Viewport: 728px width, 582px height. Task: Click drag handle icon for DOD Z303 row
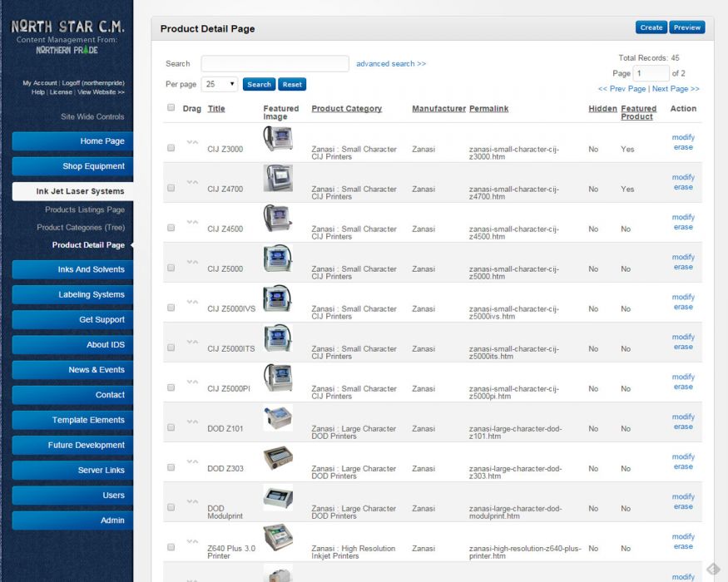pyautogui.click(x=192, y=461)
